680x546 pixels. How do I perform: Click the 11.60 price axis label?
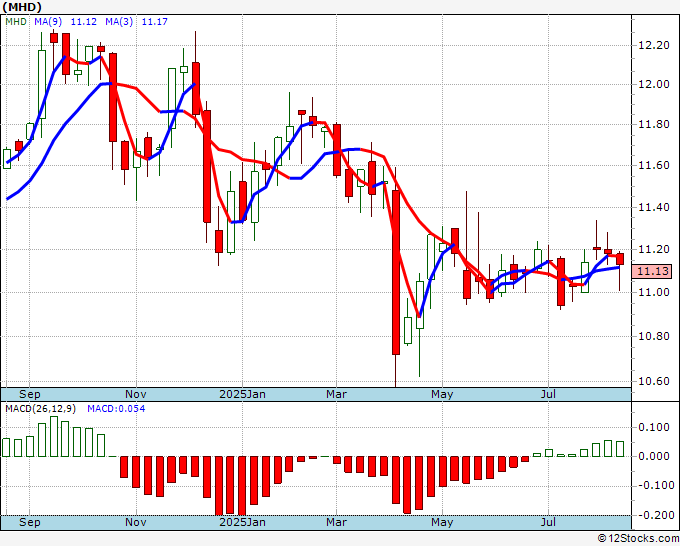654,165
